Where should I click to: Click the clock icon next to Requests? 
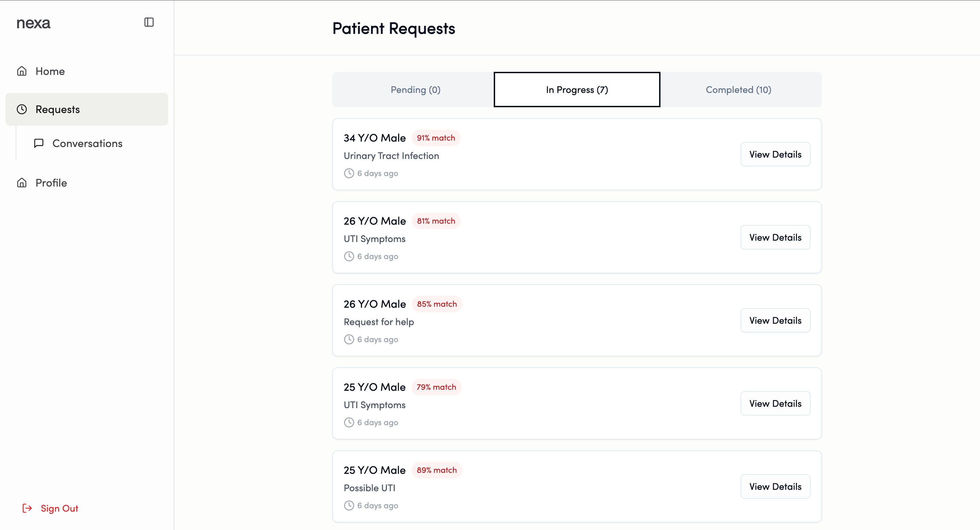[22, 109]
